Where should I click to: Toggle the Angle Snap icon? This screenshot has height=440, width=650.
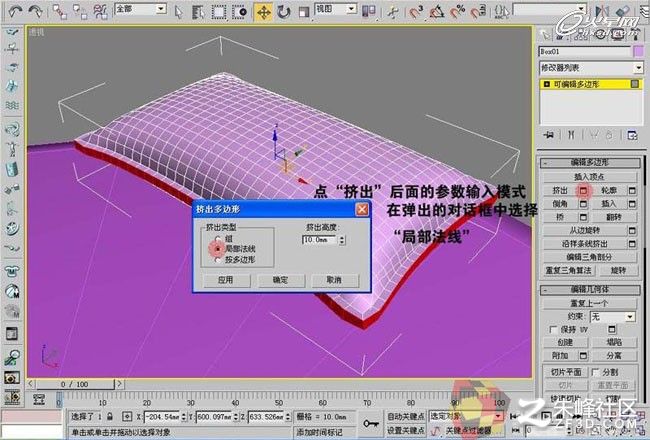[x=437, y=12]
